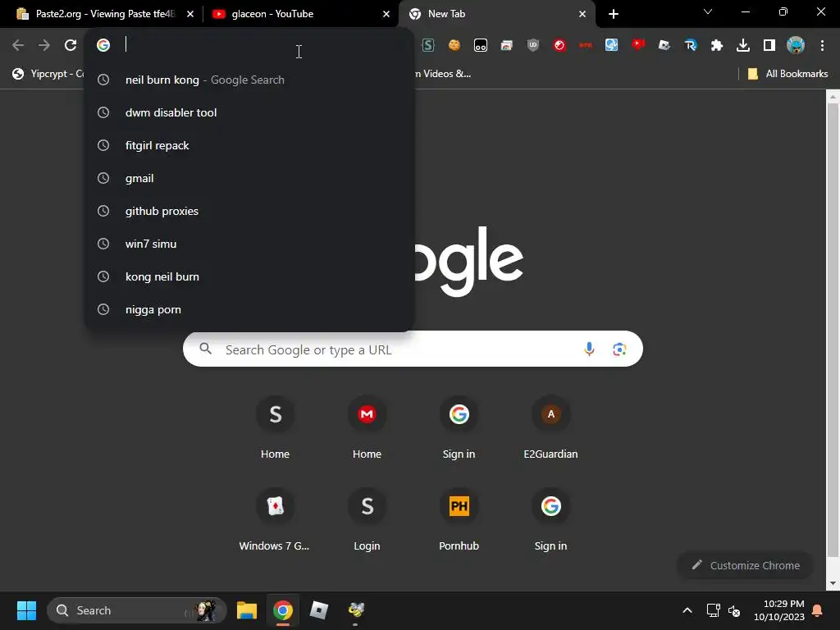Click the red YouTube-dislike extension icon

click(638, 45)
